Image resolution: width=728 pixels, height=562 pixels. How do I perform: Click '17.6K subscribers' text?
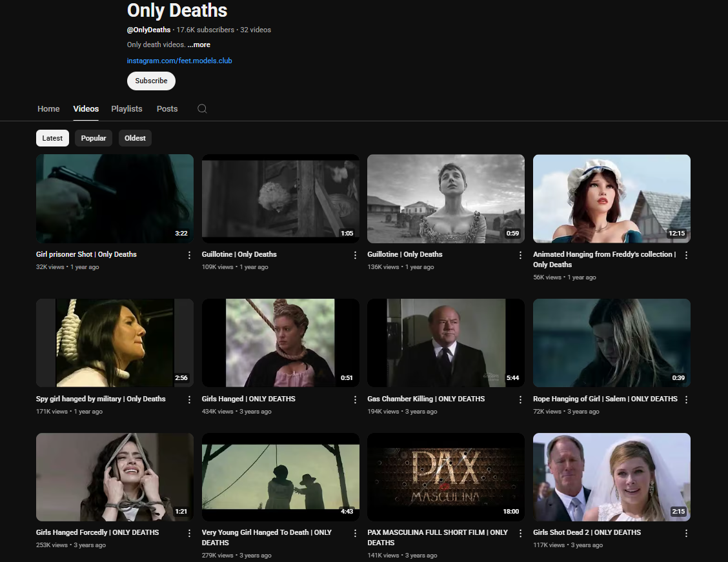coord(205,30)
